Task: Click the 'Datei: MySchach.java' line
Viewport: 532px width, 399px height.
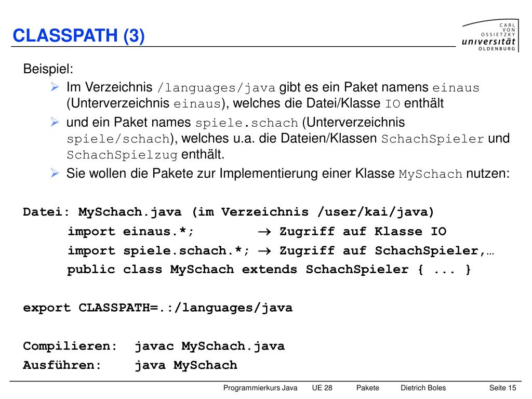Action: click(229, 212)
